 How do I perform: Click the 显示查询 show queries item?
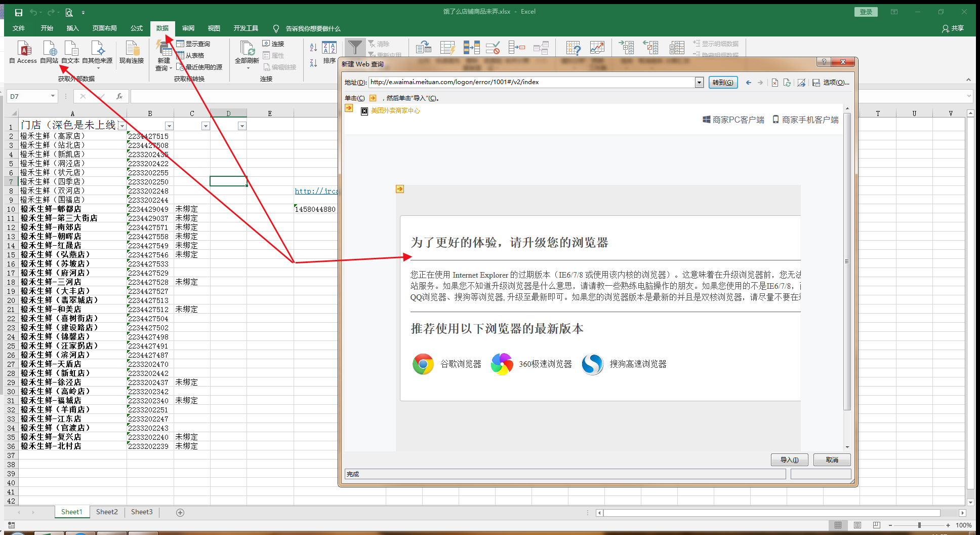[x=193, y=44]
